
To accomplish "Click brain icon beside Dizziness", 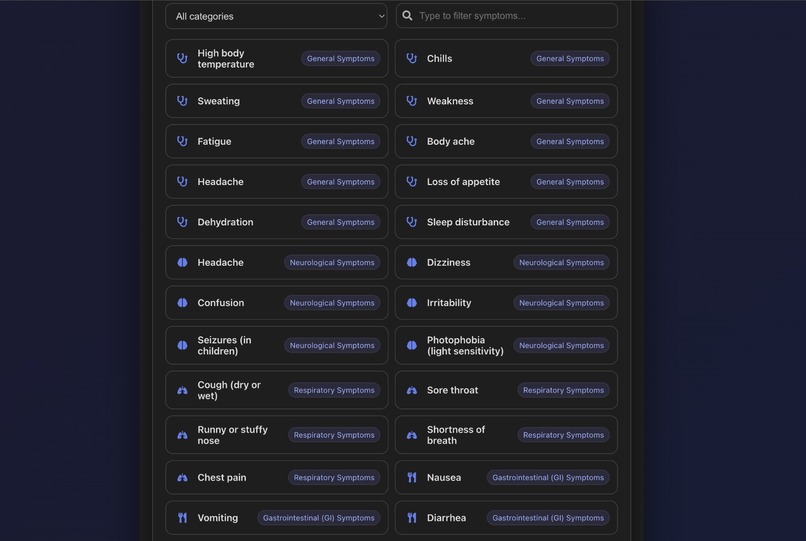I will pyautogui.click(x=412, y=262).
